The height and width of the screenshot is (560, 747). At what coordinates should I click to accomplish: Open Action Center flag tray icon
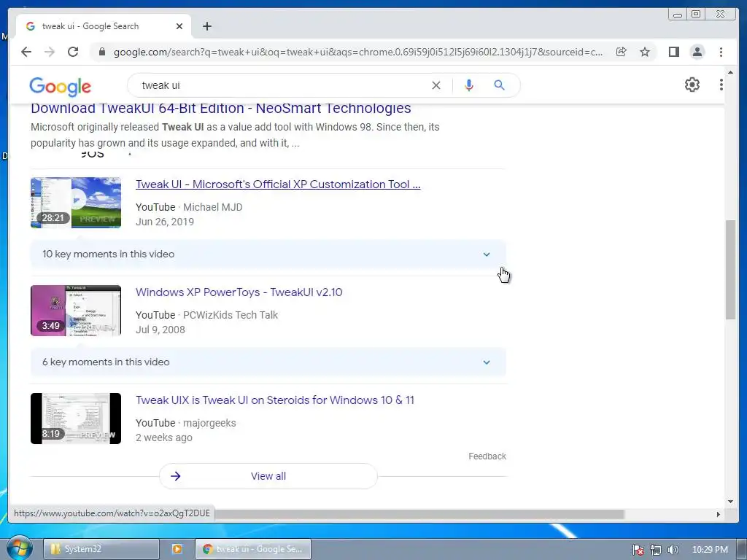[x=638, y=550]
